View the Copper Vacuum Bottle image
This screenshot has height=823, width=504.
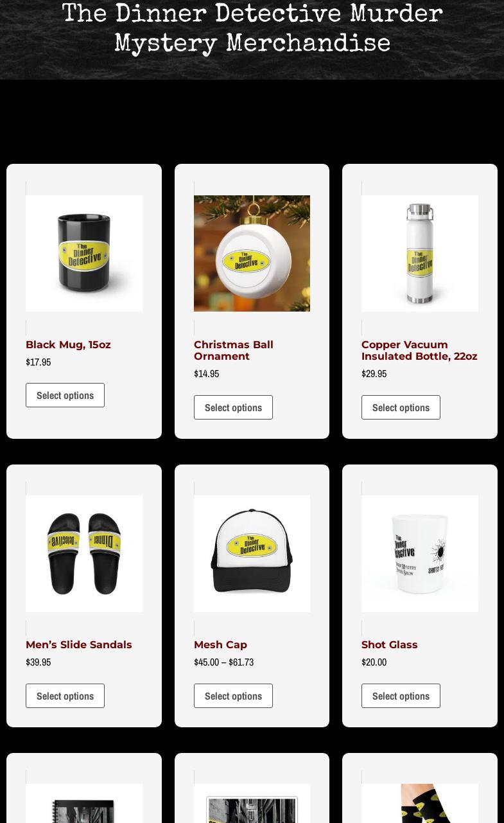[420, 253]
